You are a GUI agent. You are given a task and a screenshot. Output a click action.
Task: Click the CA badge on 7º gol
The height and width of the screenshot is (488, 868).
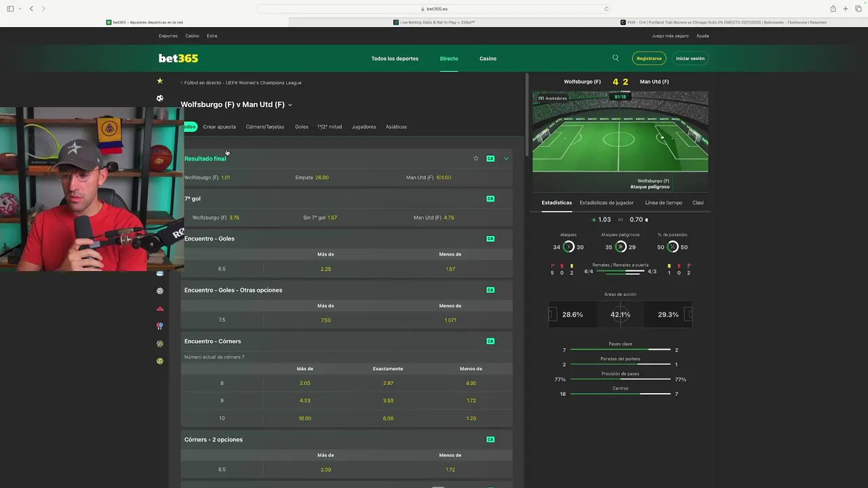[490, 199]
